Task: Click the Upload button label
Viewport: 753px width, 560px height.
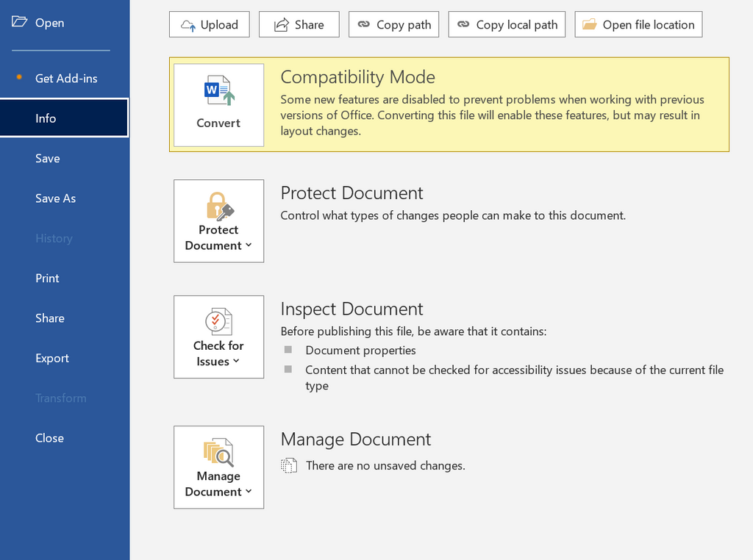Action: tap(219, 24)
